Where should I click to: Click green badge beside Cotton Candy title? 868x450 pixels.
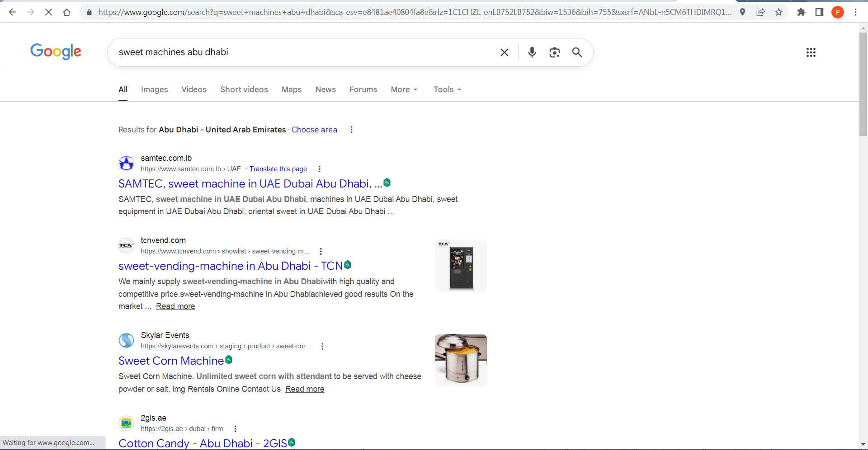coord(292,442)
